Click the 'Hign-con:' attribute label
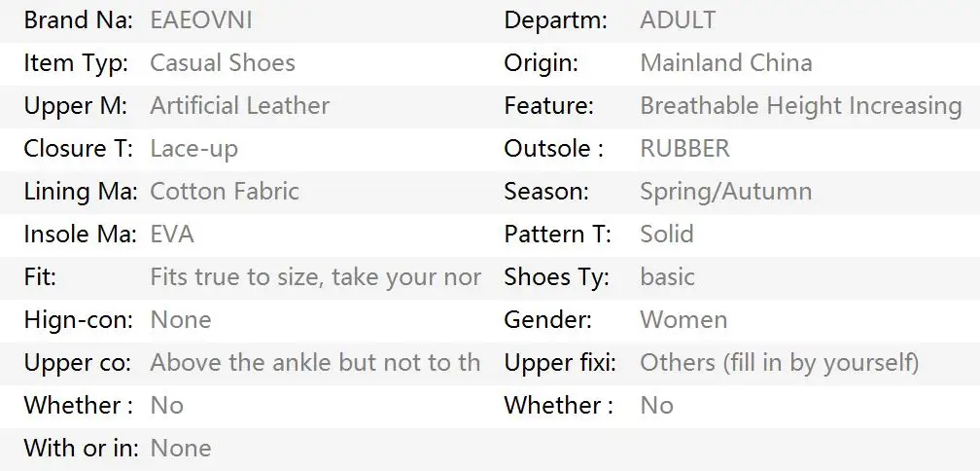This screenshot has width=980, height=471. pyautogui.click(x=79, y=320)
